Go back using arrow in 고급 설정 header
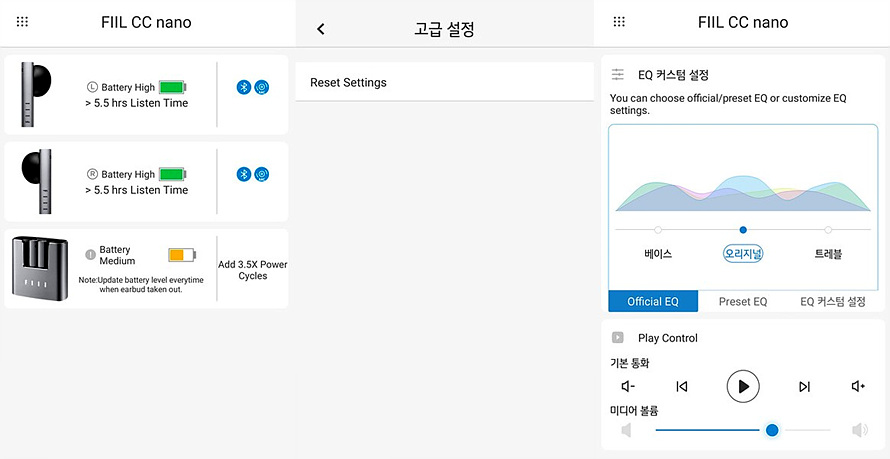 point(321,29)
